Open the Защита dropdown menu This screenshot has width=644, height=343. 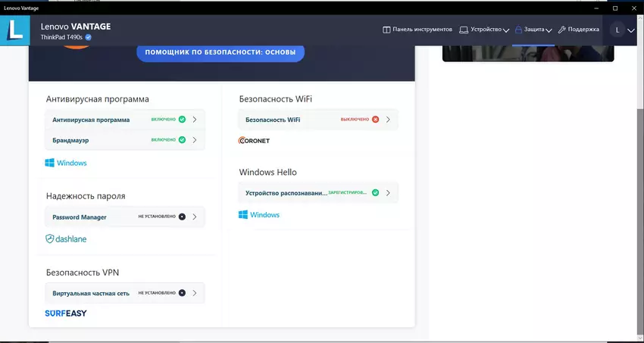533,30
